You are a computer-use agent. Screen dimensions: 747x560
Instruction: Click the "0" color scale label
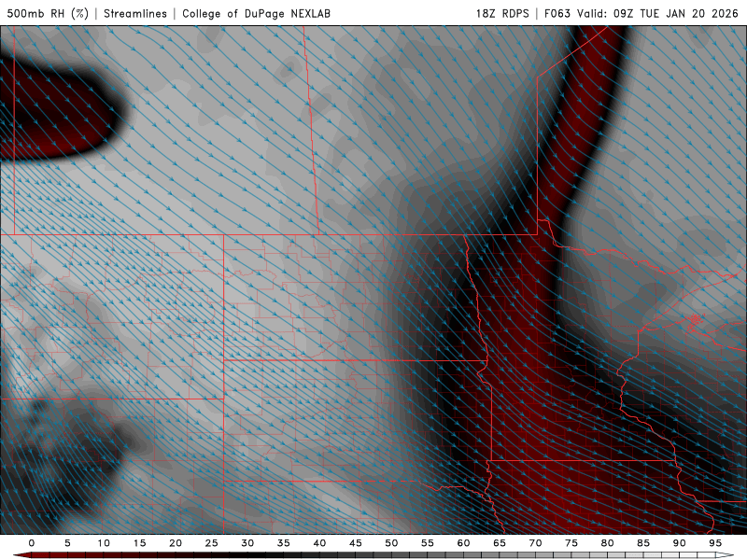tap(32, 543)
